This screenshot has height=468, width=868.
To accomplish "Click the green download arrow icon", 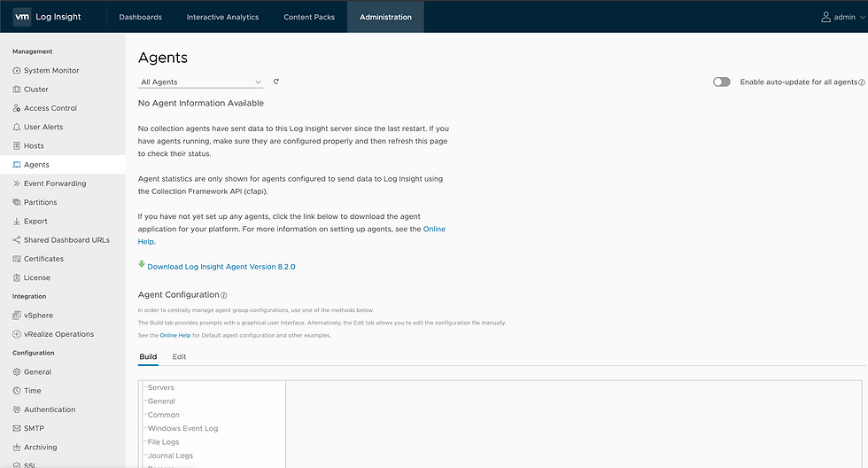I will pos(142,265).
